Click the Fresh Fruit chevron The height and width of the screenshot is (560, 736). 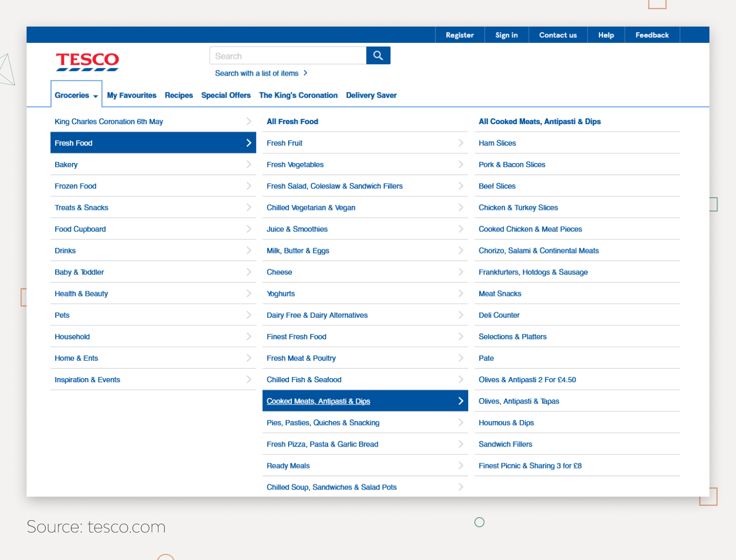click(461, 143)
